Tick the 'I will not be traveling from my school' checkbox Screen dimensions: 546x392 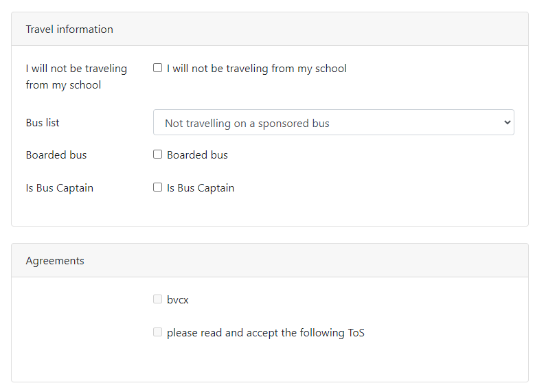(157, 68)
